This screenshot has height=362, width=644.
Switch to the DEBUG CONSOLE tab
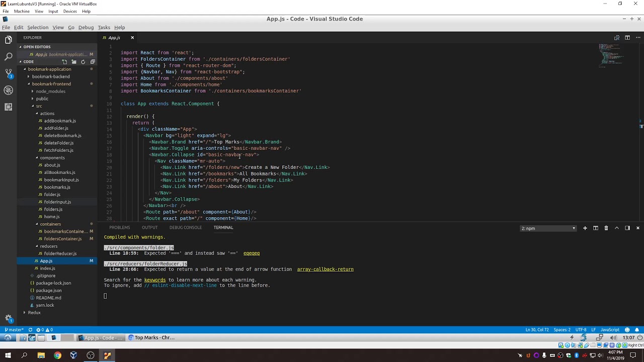click(186, 228)
